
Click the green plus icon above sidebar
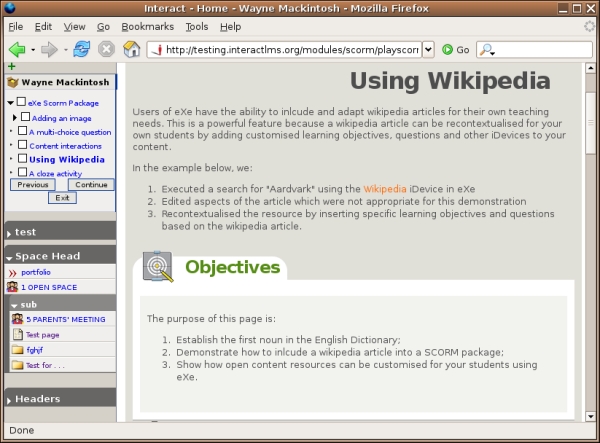tap(11, 67)
